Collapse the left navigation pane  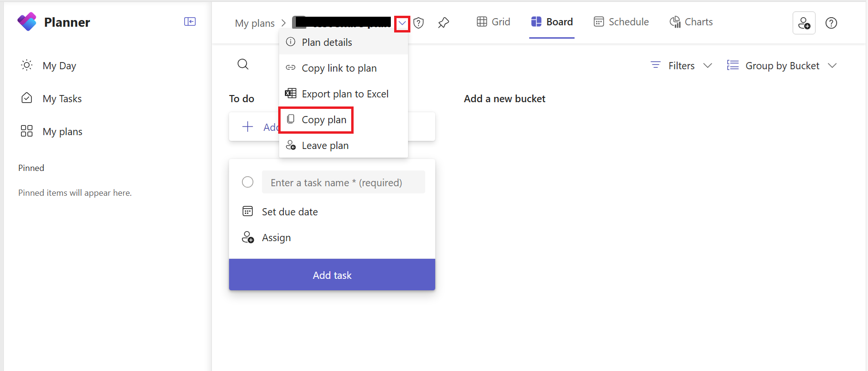tap(190, 21)
